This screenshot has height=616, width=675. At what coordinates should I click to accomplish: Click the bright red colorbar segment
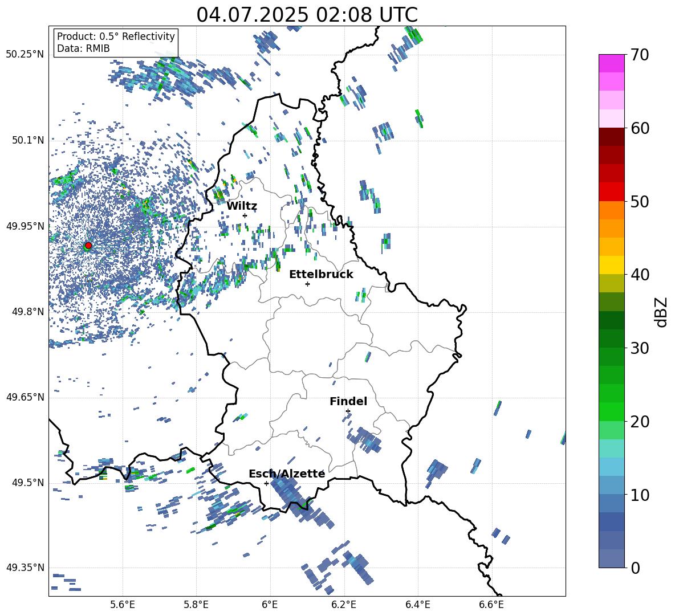point(611,192)
